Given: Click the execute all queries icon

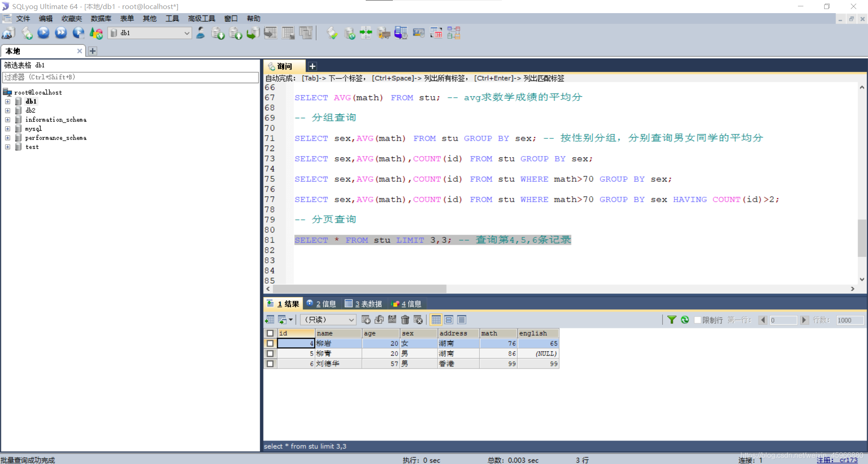Looking at the screenshot, I should [61, 33].
